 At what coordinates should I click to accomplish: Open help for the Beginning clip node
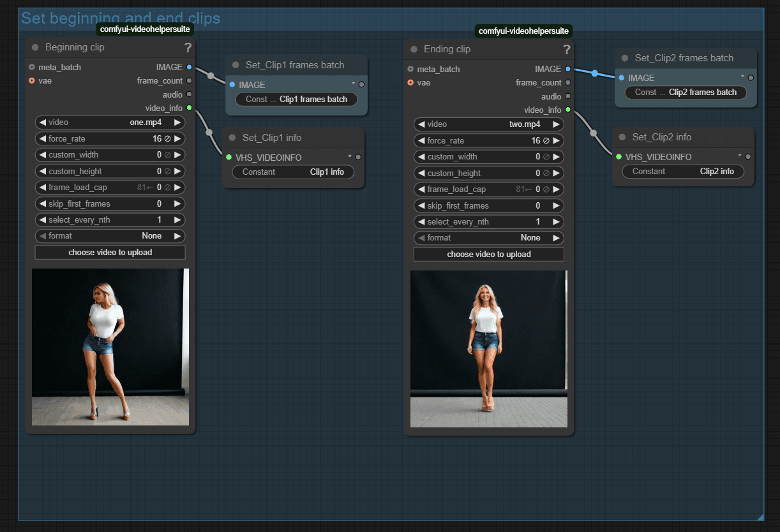(188, 47)
